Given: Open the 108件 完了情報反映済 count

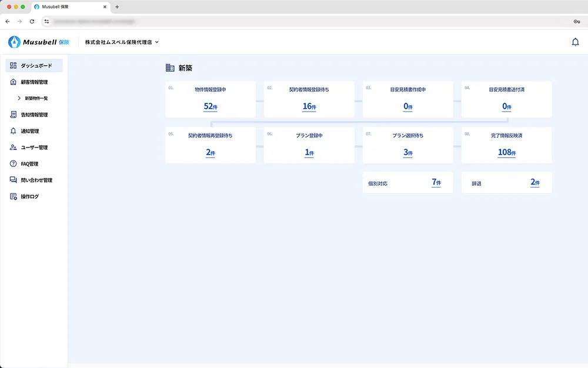Looking at the screenshot, I should (x=506, y=152).
